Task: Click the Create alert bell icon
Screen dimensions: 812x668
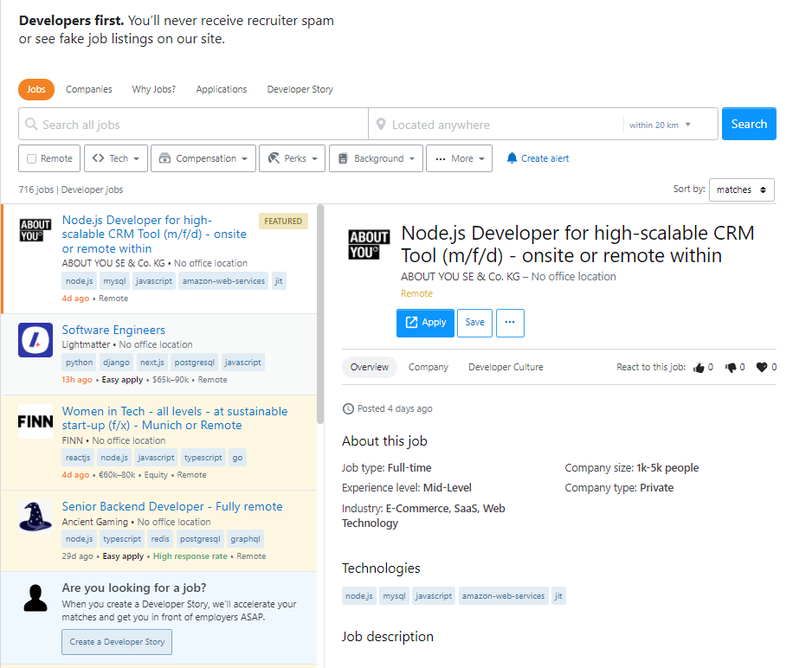Action: coord(512,158)
